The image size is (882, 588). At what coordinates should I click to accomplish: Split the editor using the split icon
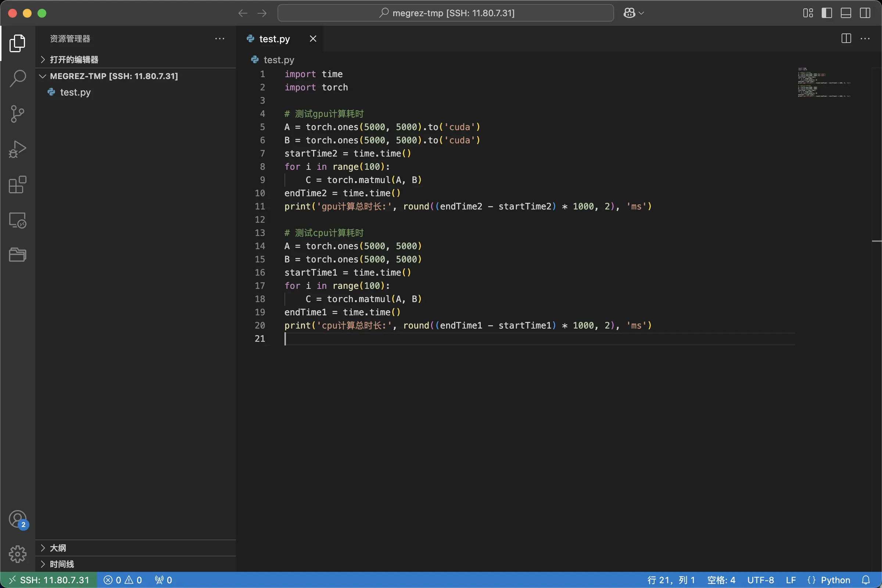pyautogui.click(x=846, y=38)
